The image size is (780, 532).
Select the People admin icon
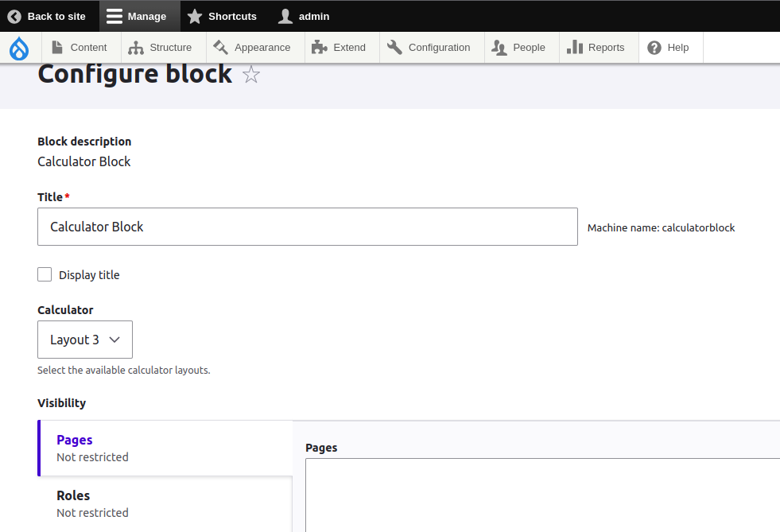(501, 47)
